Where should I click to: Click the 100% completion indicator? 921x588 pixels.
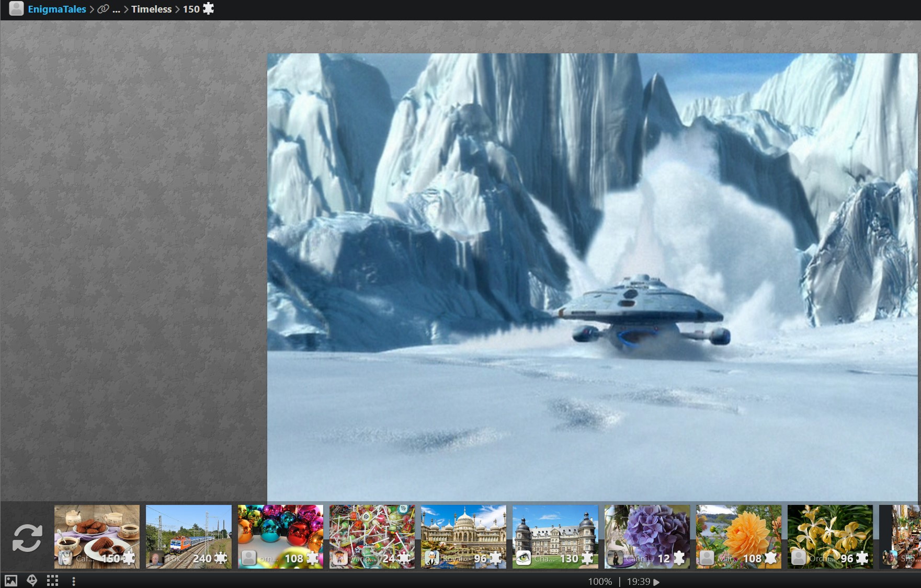pos(600,581)
